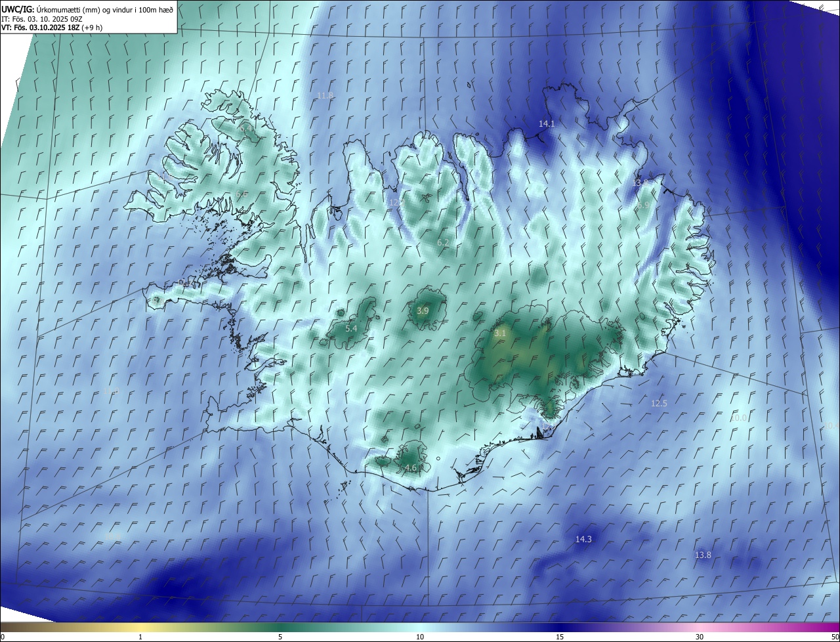Screen dimensions: 840x642
Task: Click the 5.4 value label
Action: point(351,328)
